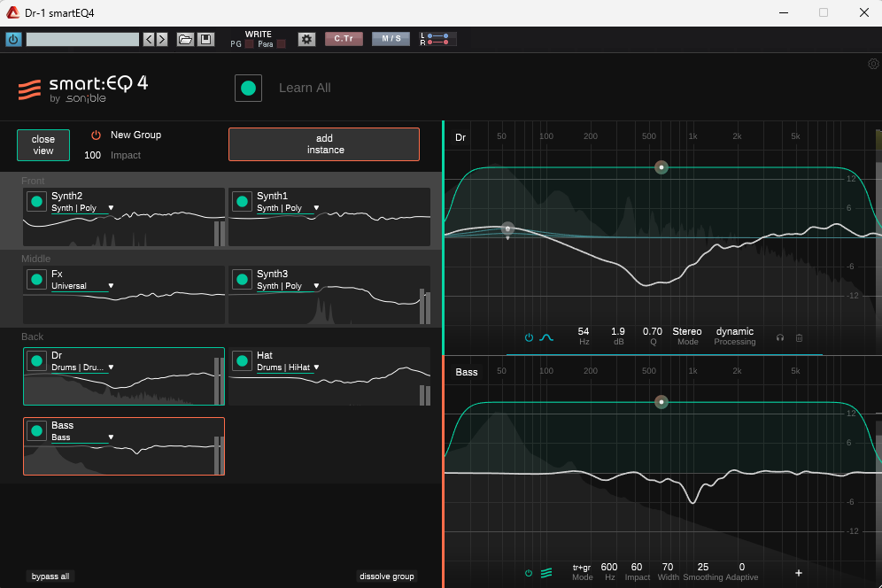The height and width of the screenshot is (588, 882).
Task: Toggle the Fx instance green button
Action: [37, 280]
